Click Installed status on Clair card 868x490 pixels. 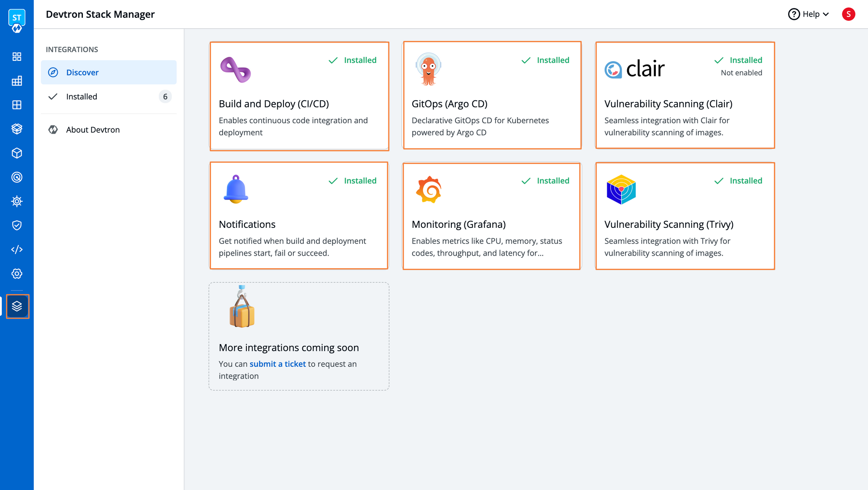point(738,60)
